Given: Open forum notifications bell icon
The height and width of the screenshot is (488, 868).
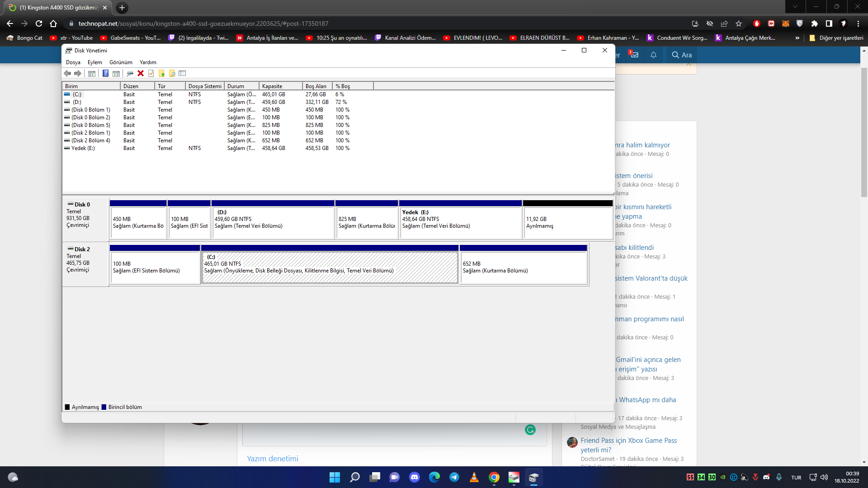Looking at the screenshot, I should tap(653, 55).
